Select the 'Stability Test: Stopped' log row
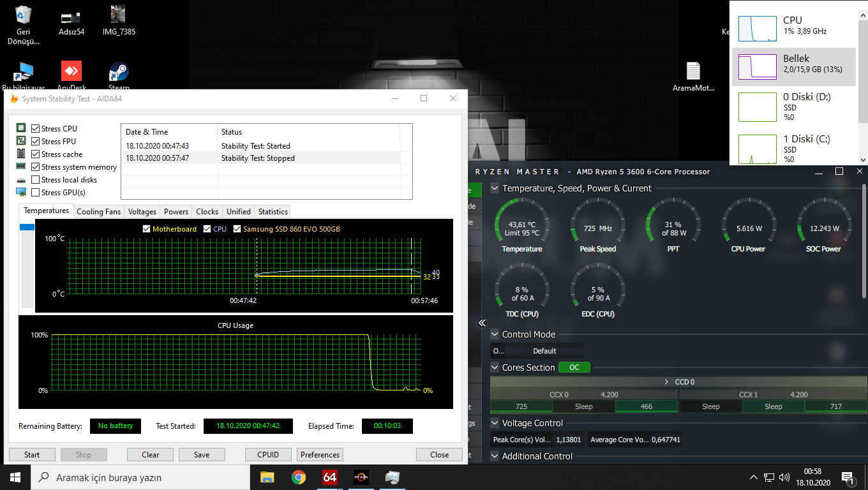The image size is (868, 490). pyautogui.click(x=260, y=158)
